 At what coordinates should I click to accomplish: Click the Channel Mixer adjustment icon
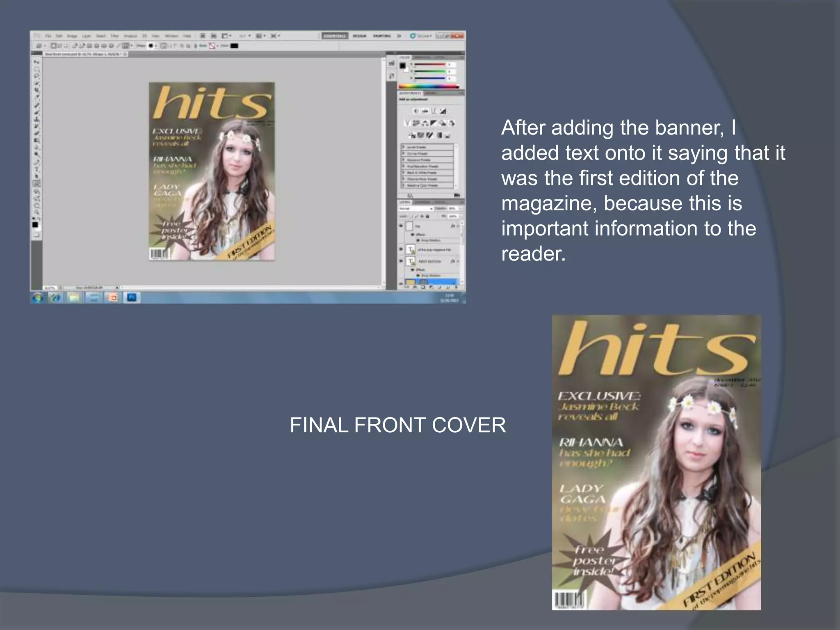(x=451, y=123)
